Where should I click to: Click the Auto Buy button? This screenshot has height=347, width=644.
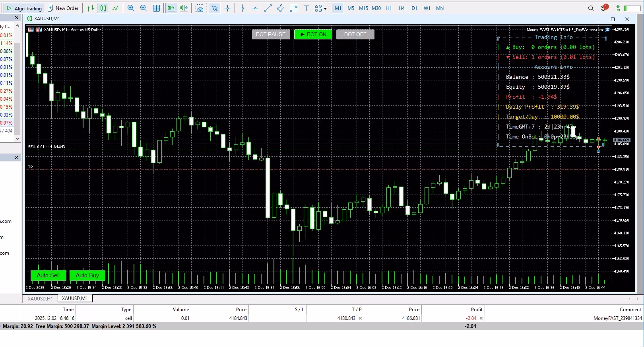(87, 275)
